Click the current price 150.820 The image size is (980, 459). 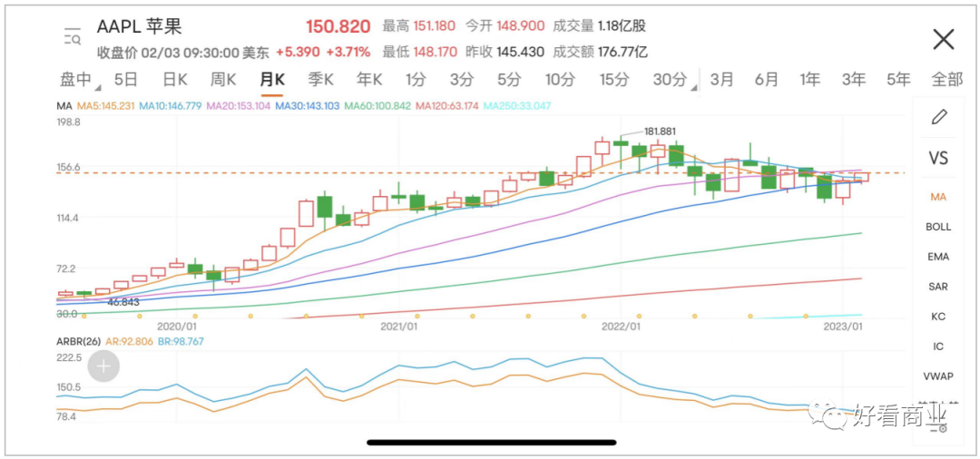pyautogui.click(x=338, y=27)
